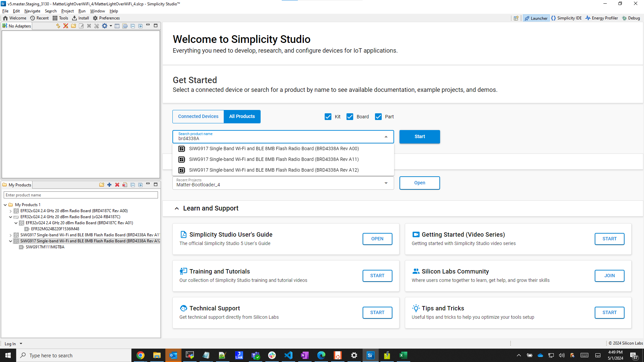Screen dimensions: 644x362
Task: Click the Welcome home toolbar button
Action: click(x=14, y=18)
